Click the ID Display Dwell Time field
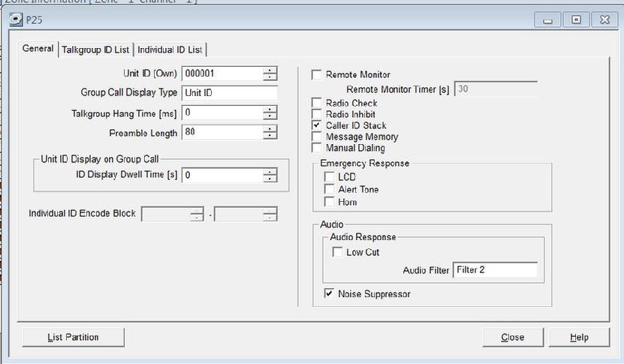Screen dimensions: 624x364 click(x=222, y=175)
